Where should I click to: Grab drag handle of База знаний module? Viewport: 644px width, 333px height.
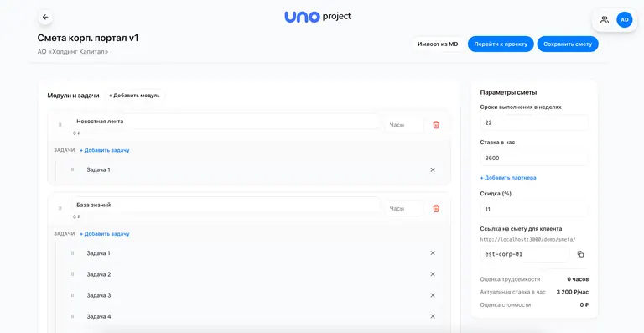[x=60, y=209]
